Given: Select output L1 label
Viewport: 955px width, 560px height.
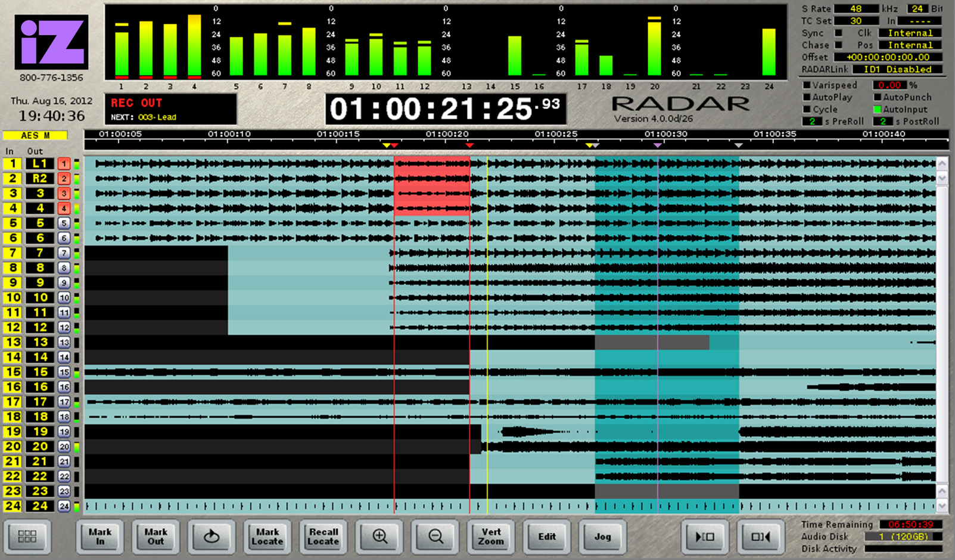Looking at the screenshot, I should point(40,163).
